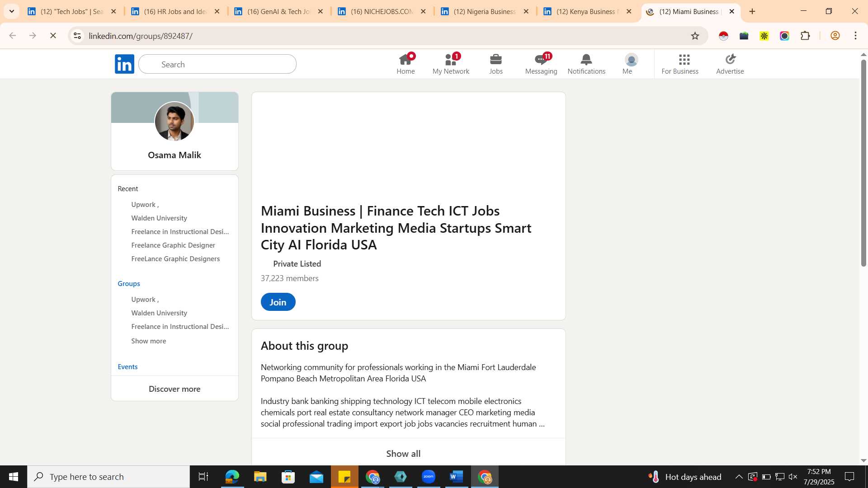868x488 pixels.
Task: Open the Hot days ahead weather widget
Action: (684, 477)
